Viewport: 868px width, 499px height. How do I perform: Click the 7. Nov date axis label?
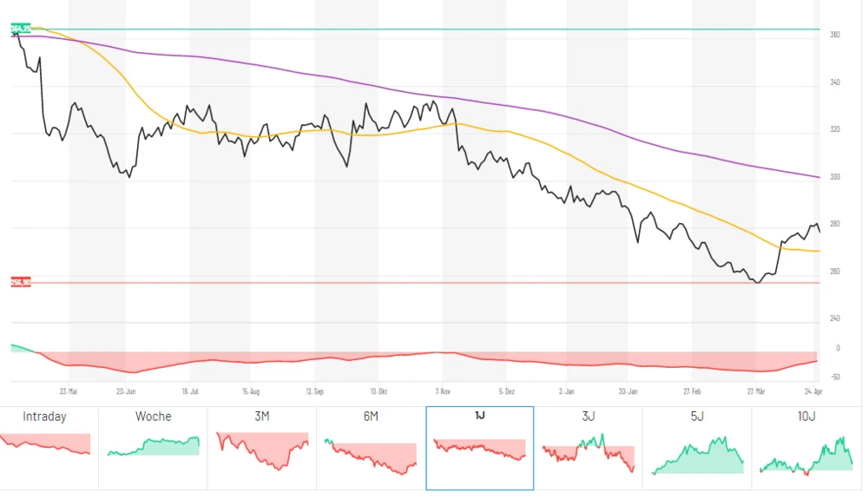(443, 391)
